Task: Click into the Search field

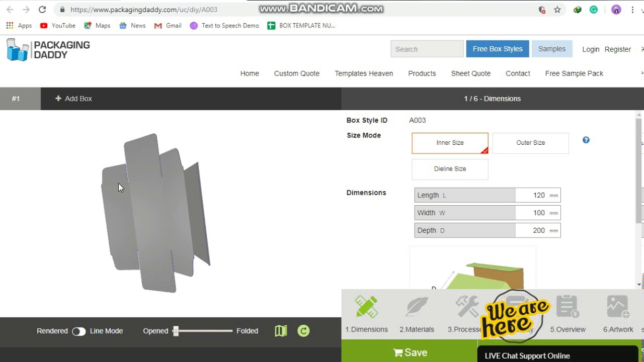Action: click(x=427, y=49)
